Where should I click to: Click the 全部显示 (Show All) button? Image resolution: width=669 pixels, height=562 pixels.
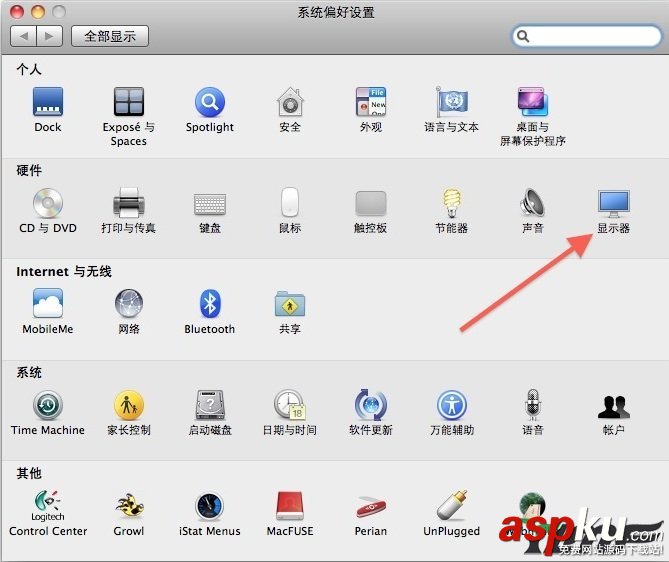click(110, 36)
